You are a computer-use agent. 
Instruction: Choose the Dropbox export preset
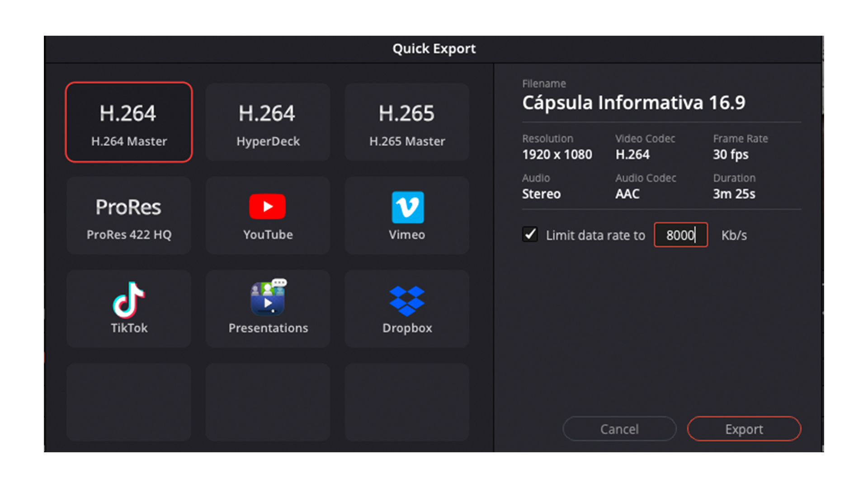406,309
